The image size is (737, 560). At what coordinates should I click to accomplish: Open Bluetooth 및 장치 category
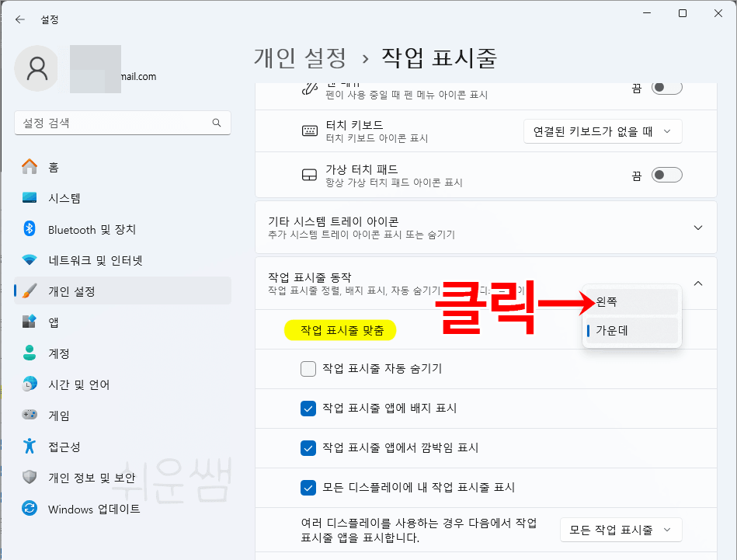[123, 229]
